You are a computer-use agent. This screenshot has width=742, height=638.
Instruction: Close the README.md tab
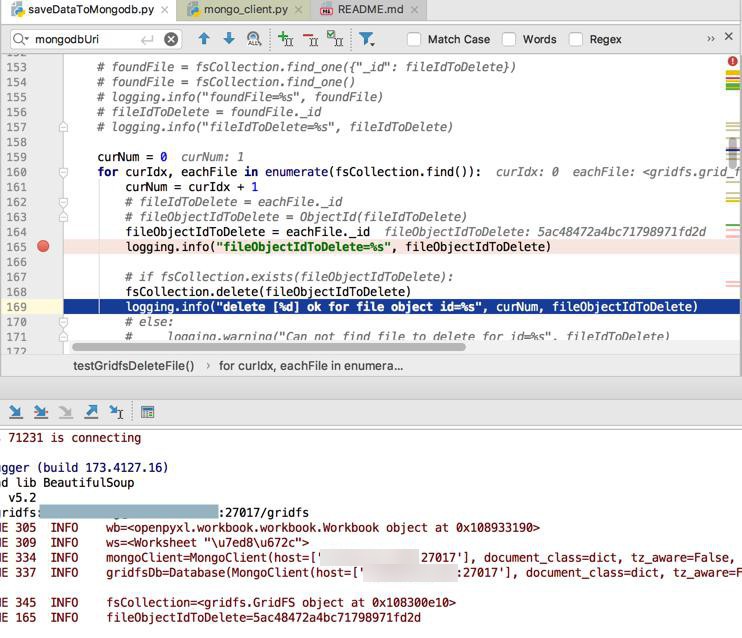point(415,10)
